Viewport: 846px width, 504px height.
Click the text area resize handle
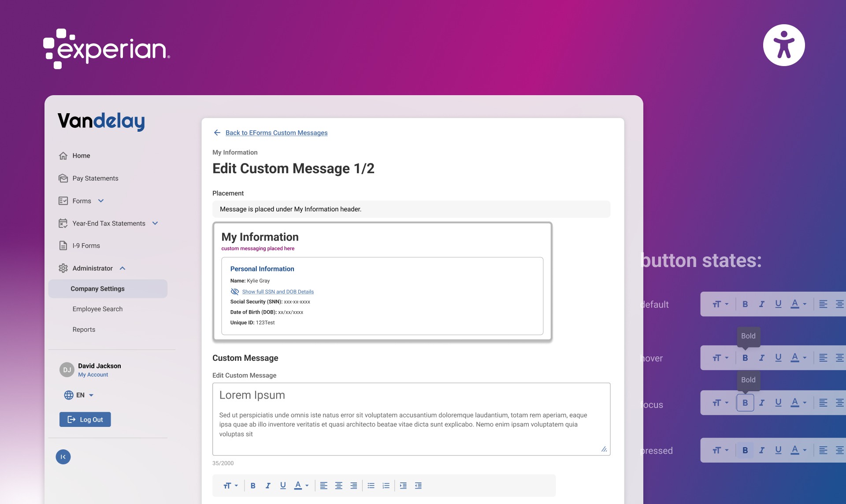pos(604,449)
